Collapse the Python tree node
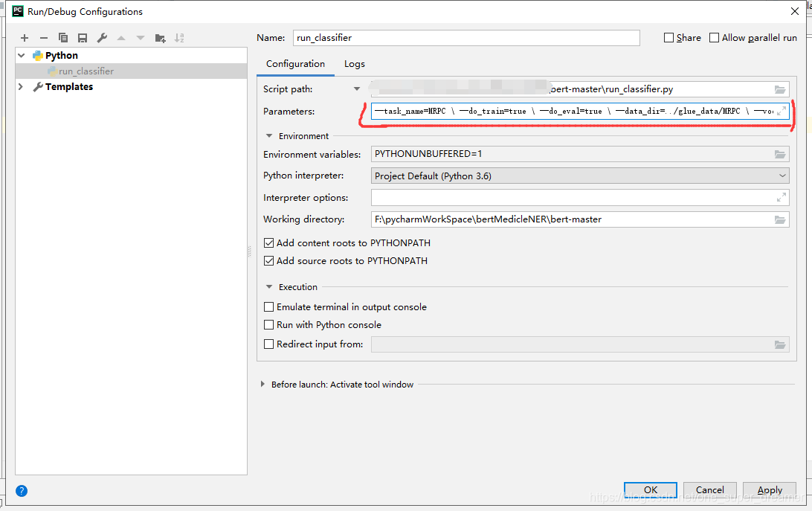This screenshot has width=812, height=511. tap(22, 56)
